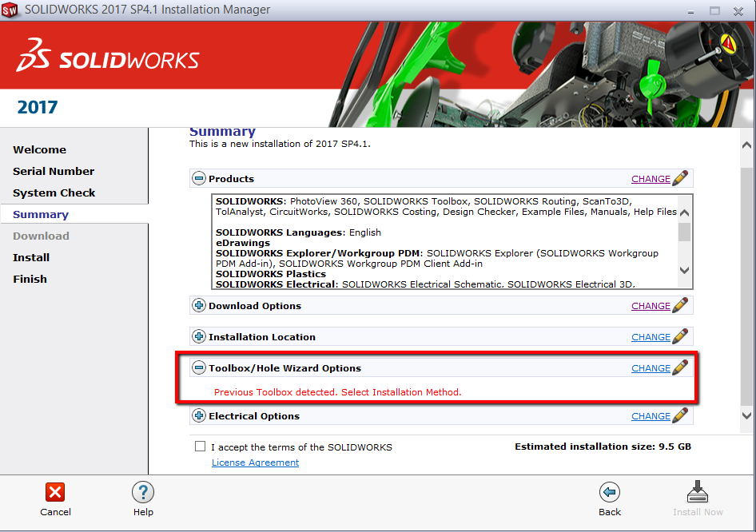This screenshot has width=756, height=532.
Task: Go to the System Check step
Action: pos(54,193)
